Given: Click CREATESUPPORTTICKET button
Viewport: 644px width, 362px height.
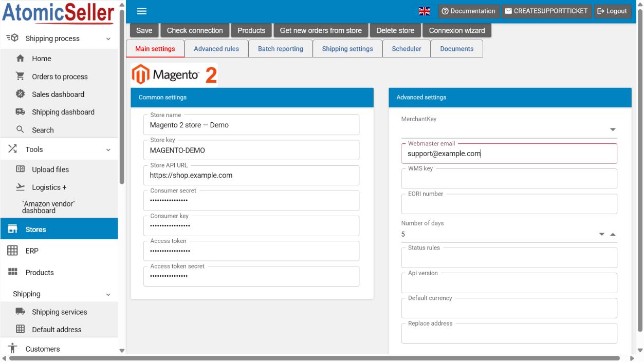Looking at the screenshot, I should (x=546, y=11).
